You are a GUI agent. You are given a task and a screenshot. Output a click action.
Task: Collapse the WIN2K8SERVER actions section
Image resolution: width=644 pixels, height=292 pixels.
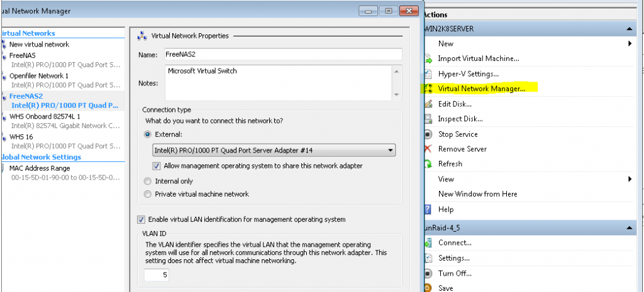630,29
